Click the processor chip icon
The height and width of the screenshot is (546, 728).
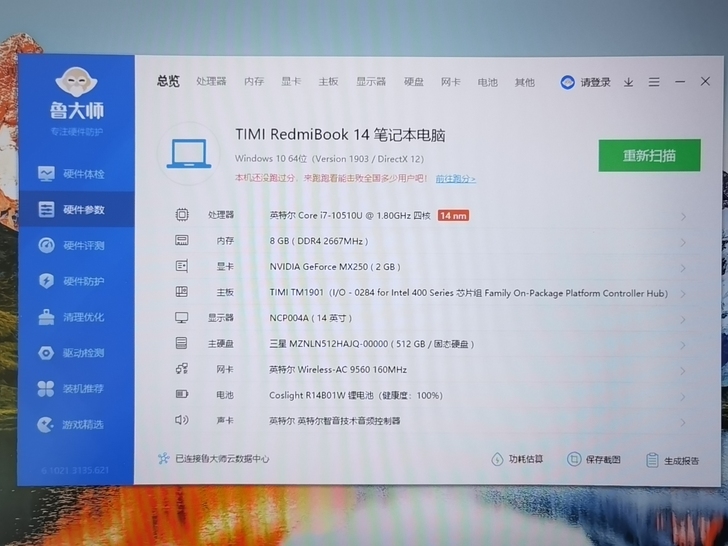point(182,214)
